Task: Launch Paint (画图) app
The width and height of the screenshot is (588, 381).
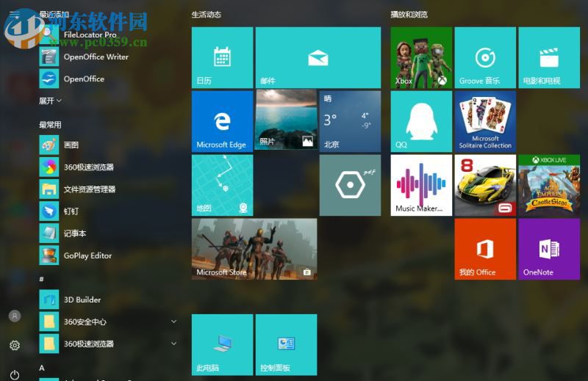Action: 108,145
